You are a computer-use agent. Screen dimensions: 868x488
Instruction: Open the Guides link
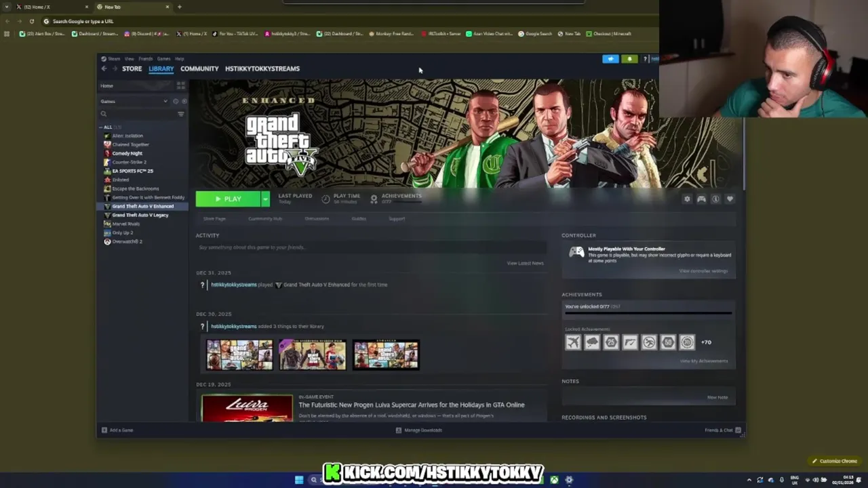pos(359,219)
